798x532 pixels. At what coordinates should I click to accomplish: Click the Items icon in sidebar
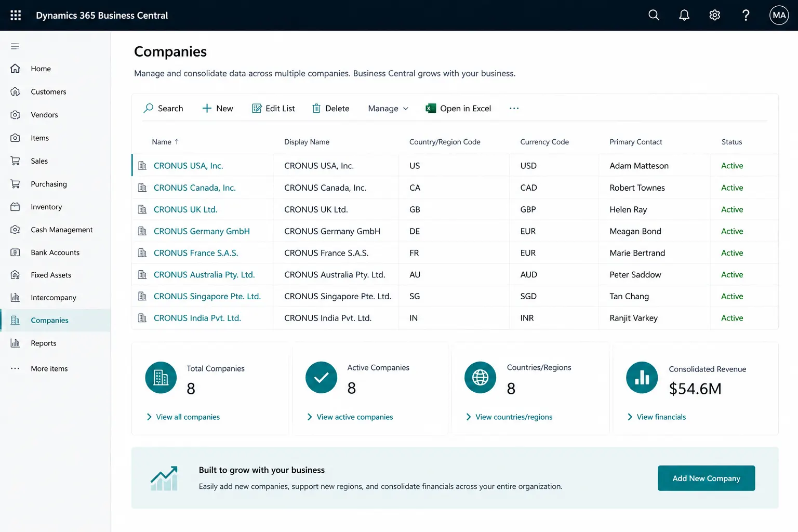pyautogui.click(x=15, y=138)
